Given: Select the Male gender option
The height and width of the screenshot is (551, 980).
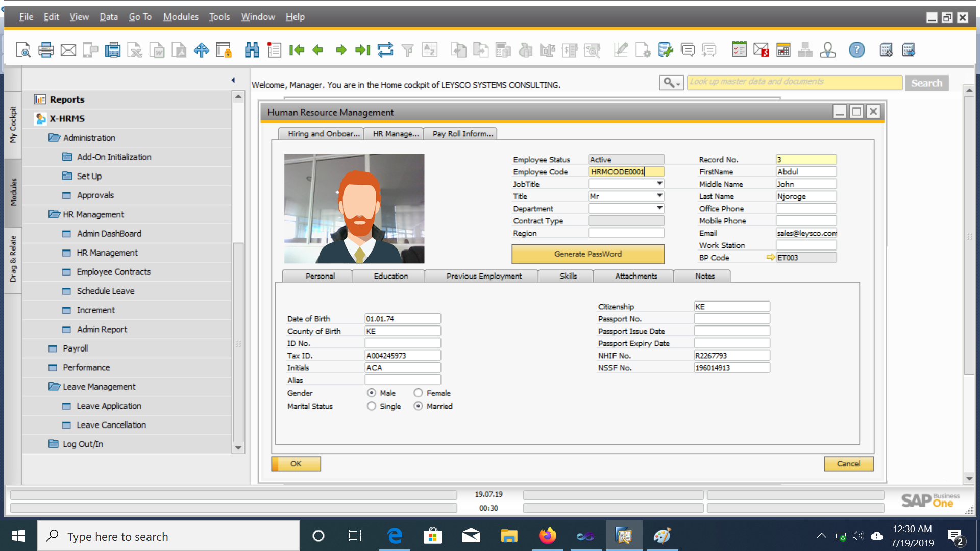Looking at the screenshot, I should point(372,393).
